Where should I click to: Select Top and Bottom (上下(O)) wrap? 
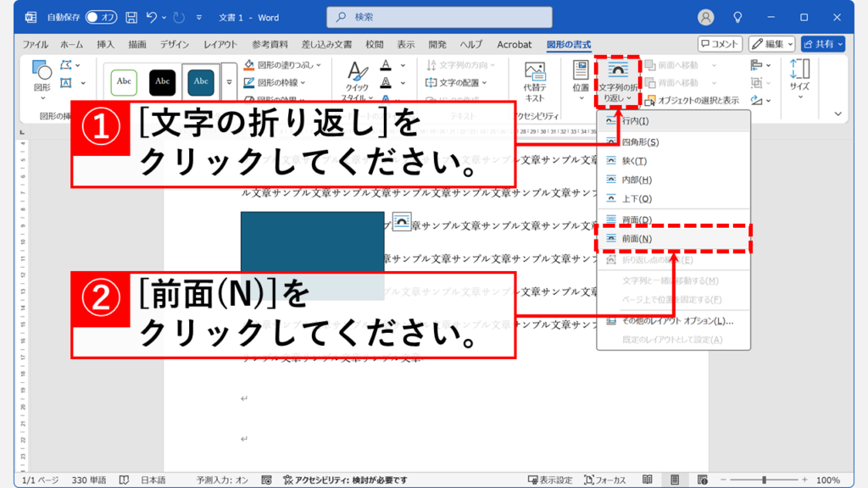pyautogui.click(x=673, y=198)
